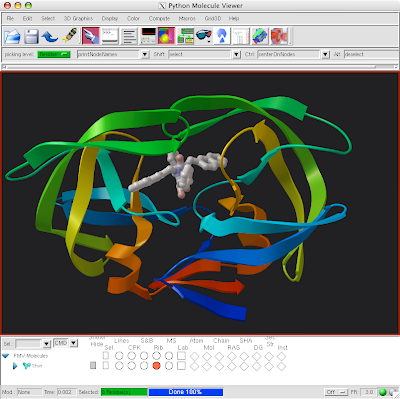Click the 3D stereo glasses icon
This screenshot has width=400, height=399.
[203, 36]
